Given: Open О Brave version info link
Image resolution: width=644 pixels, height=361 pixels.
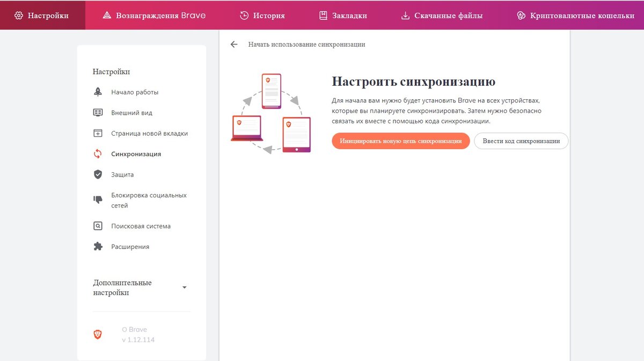Looking at the screenshot, I should click(x=134, y=329).
